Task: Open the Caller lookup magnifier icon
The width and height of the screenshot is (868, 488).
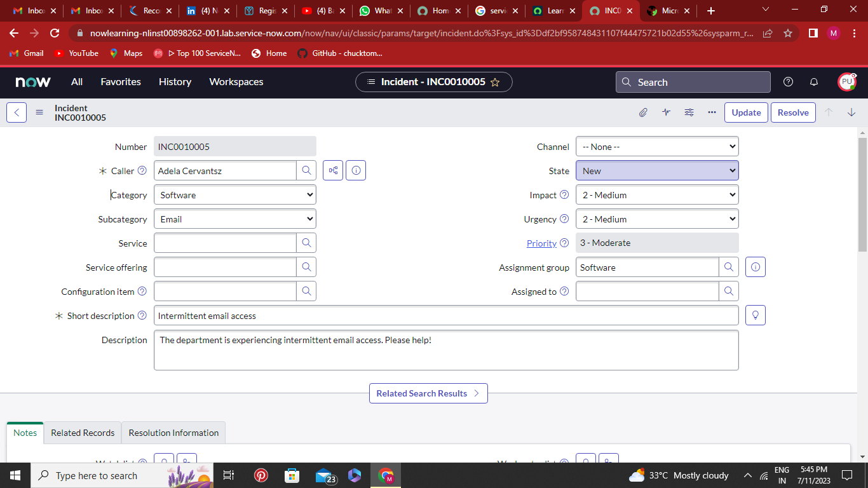Action: (306, 170)
